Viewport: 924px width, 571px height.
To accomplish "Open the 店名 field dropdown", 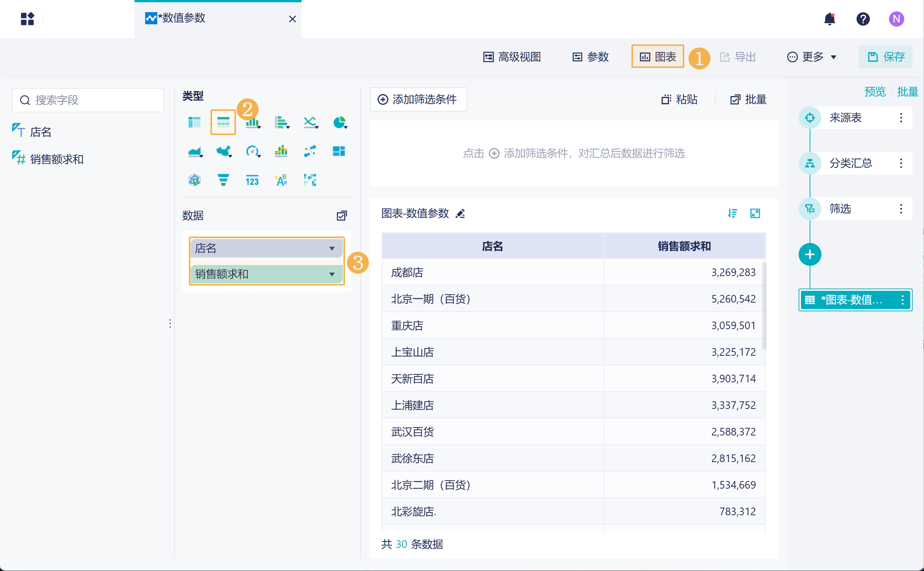I will click(332, 248).
